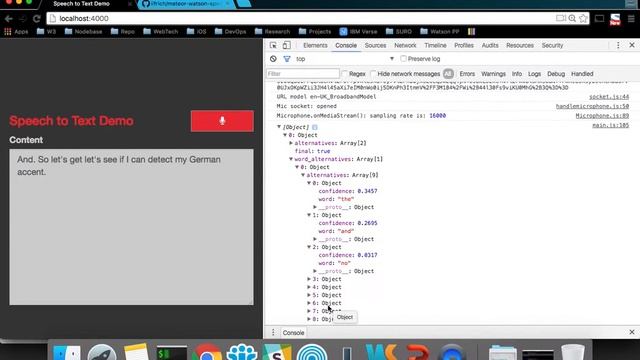Open DevTools three-dot customize menu
Image resolution: width=640 pixels, height=360 pixels.
(x=618, y=45)
